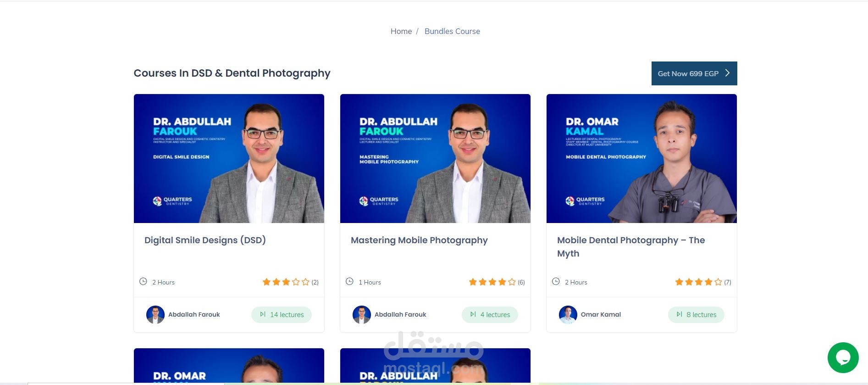Open Digital Smile Design thumbnail image

tap(229, 158)
